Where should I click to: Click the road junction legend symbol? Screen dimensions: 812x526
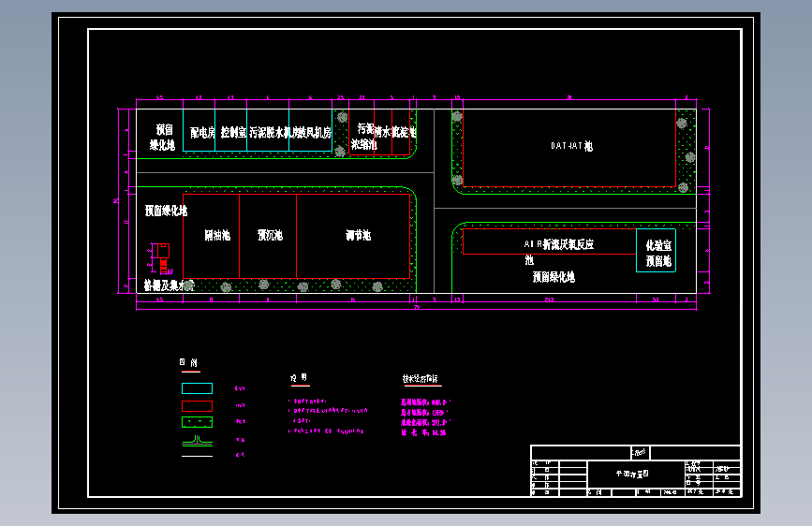(x=197, y=441)
